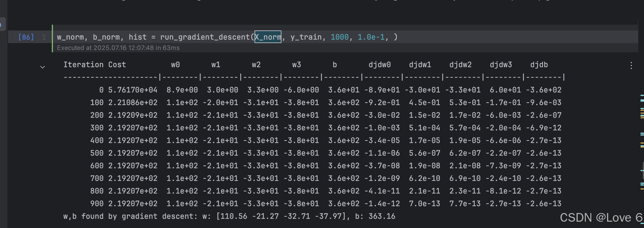Click the w3 value -6.0e+00

click(x=301, y=90)
